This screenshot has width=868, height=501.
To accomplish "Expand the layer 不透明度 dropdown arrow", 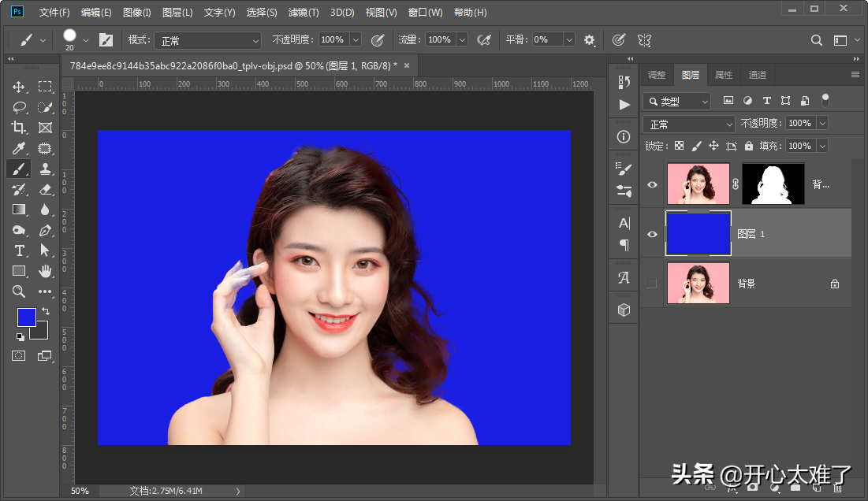I will point(822,124).
